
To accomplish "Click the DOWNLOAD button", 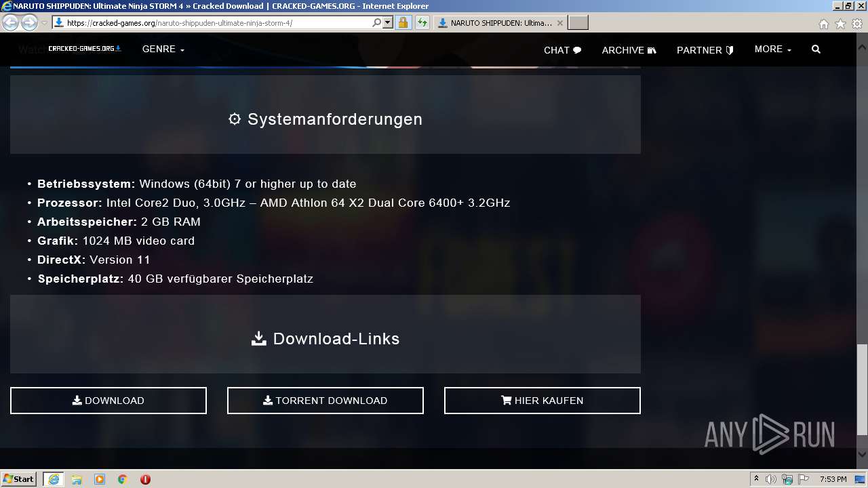I will click(x=108, y=401).
